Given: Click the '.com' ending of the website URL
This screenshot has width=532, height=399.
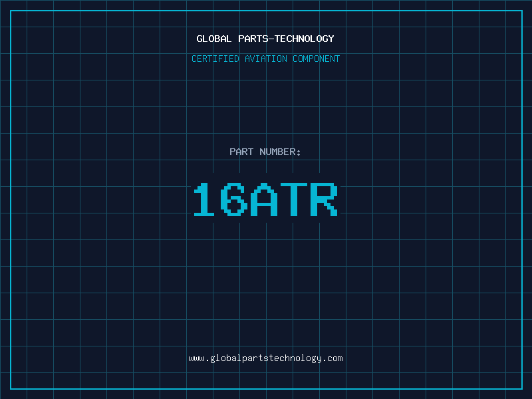Looking at the screenshot, I should click(x=332, y=358).
